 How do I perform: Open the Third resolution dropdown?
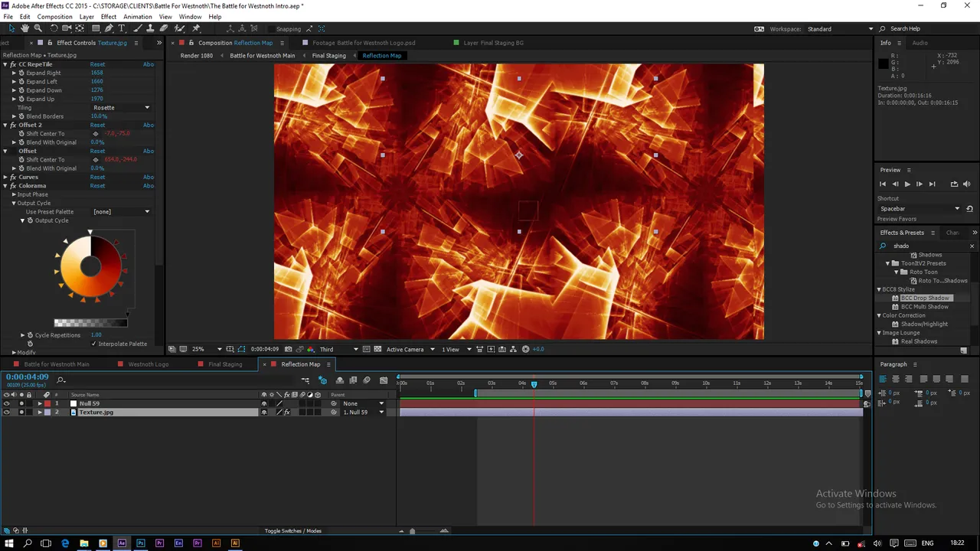337,349
